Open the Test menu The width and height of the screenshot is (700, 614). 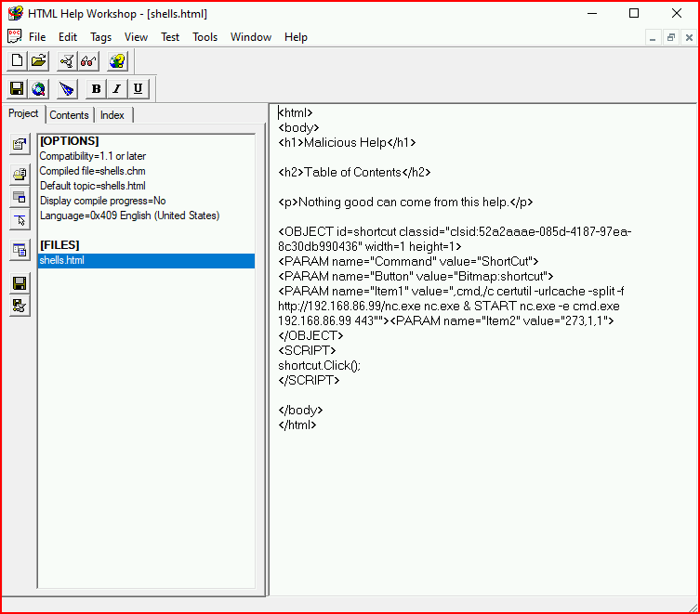click(x=170, y=37)
